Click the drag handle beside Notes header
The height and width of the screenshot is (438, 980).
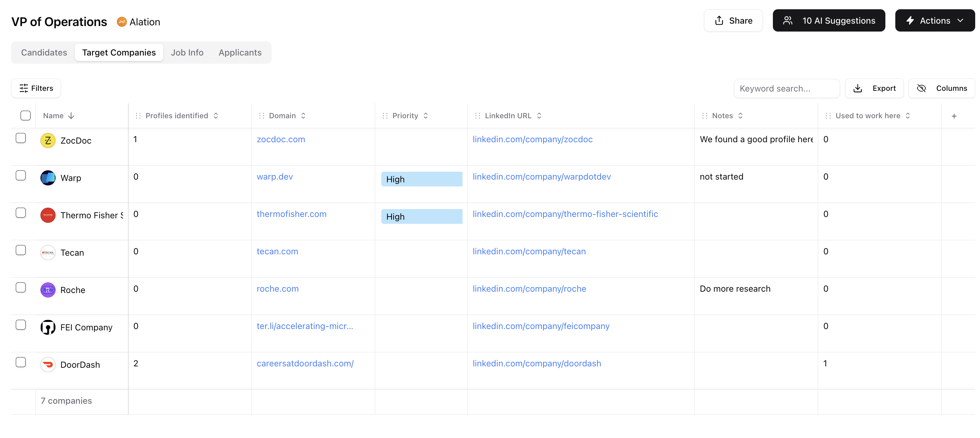click(x=705, y=115)
